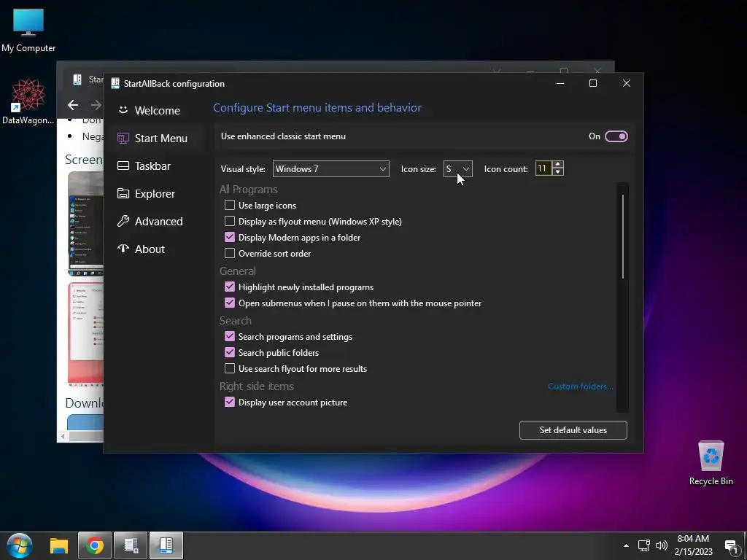
Task: Open the Welcome section
Action: click(x=158, y=111)
